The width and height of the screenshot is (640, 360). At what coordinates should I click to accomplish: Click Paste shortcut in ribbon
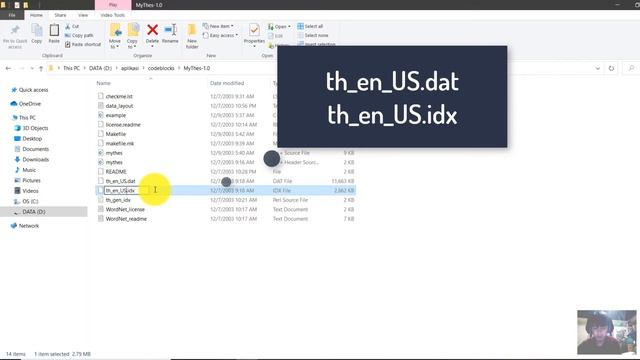click(x=83, y=44)
